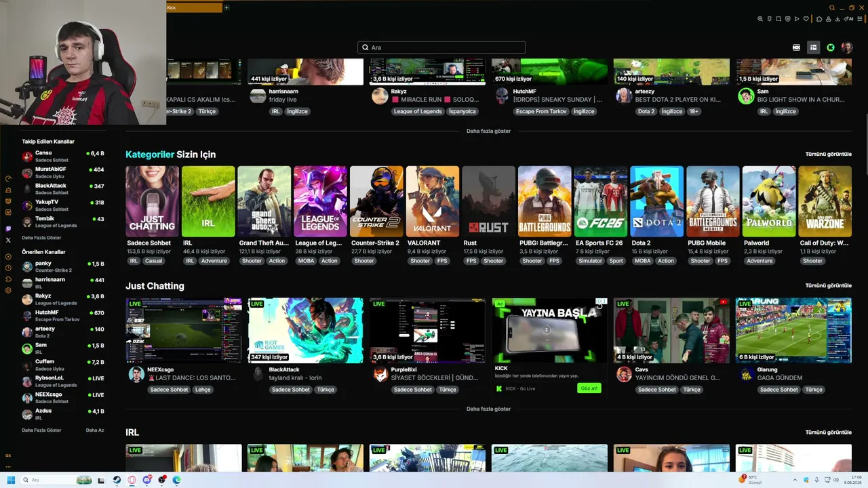Click the snapshot icon in browser toolbar

(778, 19)
